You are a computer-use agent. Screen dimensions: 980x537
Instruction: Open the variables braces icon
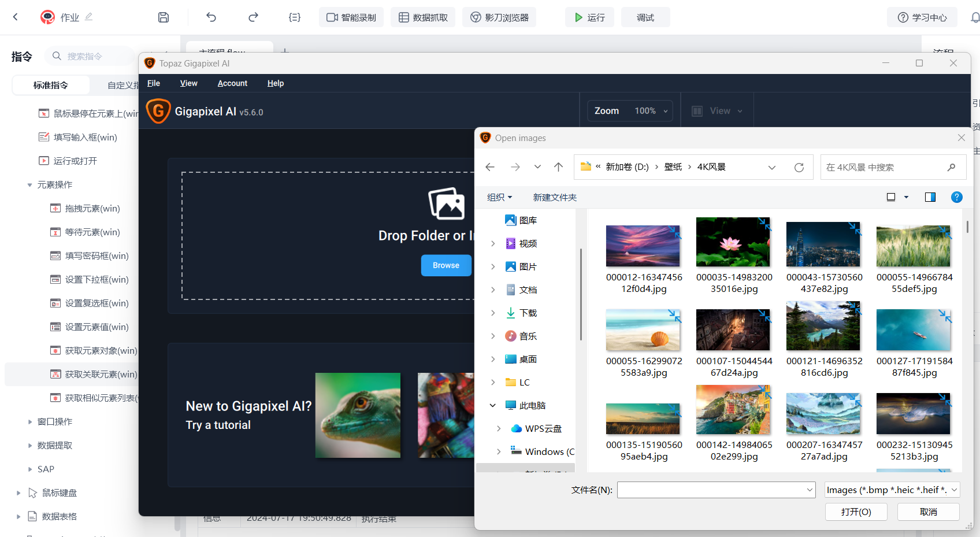coord(295,17)
